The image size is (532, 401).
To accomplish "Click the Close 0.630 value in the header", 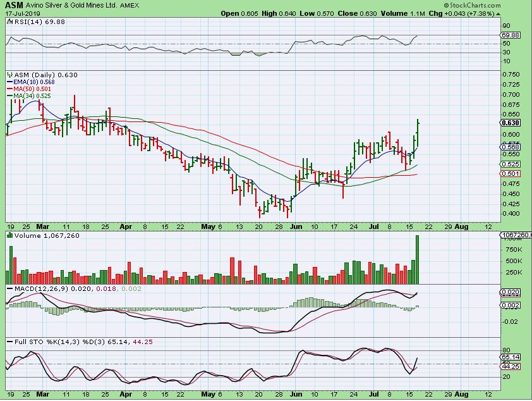I will point(357,13).
